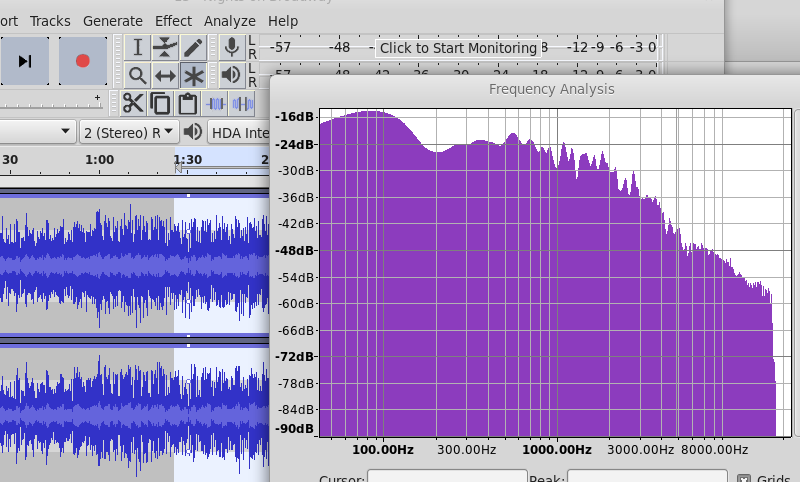The height and width of the screenshot is (482, 800).
Task: Select the Selection (I-beam) tool
Action: coord(137,47)
